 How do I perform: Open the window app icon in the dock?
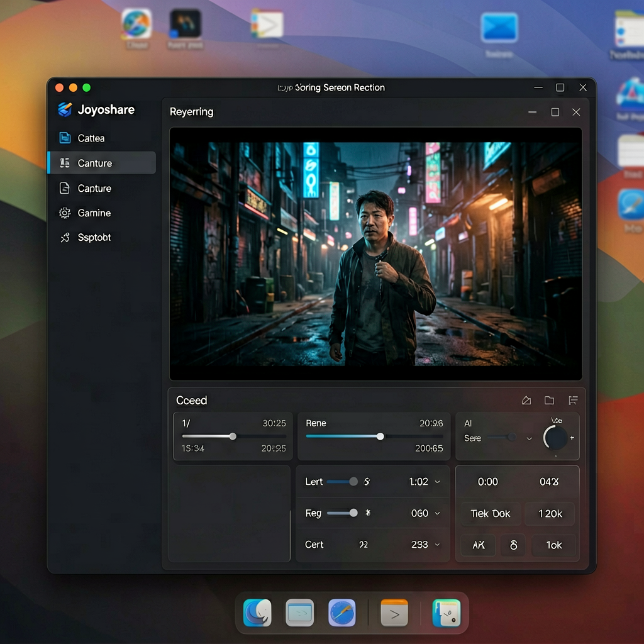pos(299,613)
